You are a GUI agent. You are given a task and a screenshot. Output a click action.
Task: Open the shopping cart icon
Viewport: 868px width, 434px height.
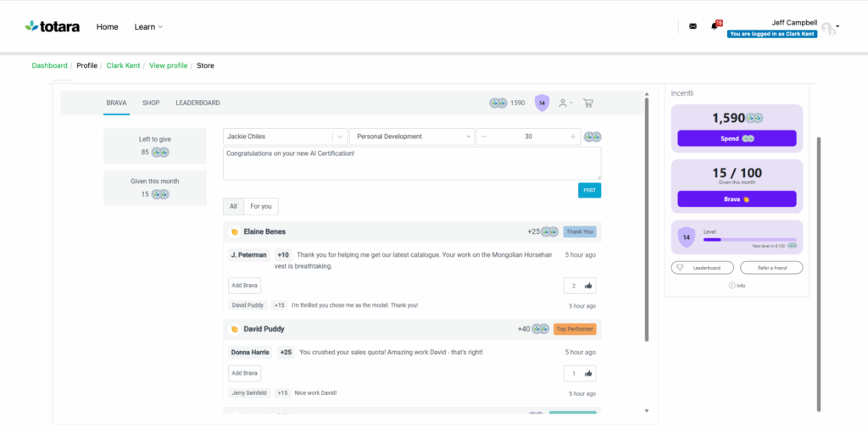tap(588, 103)
